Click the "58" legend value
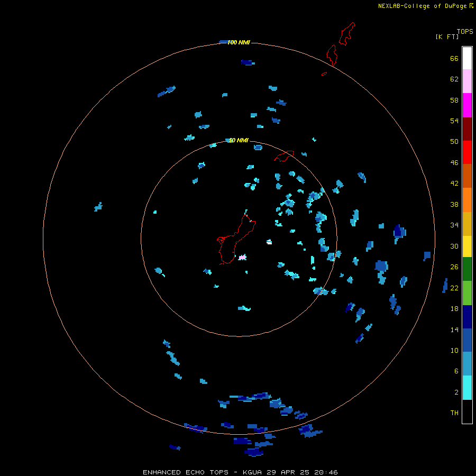The image size is (476, 476). pos(454,100)
